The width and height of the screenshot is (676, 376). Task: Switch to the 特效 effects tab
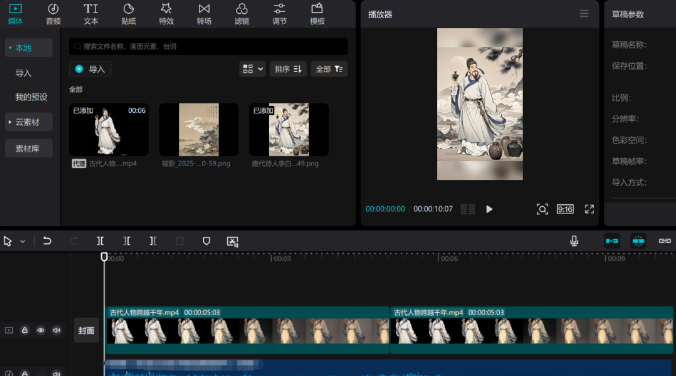point(166,14)
